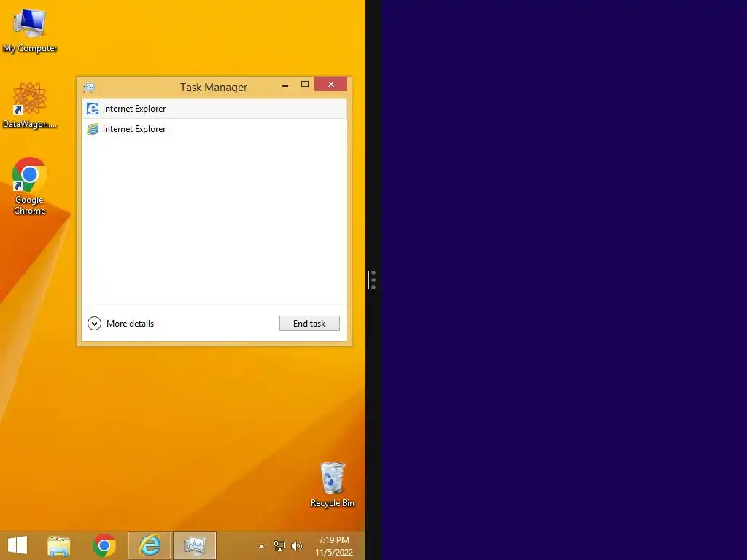Click the End task button
747x560 pixels.
coord(309,324)
